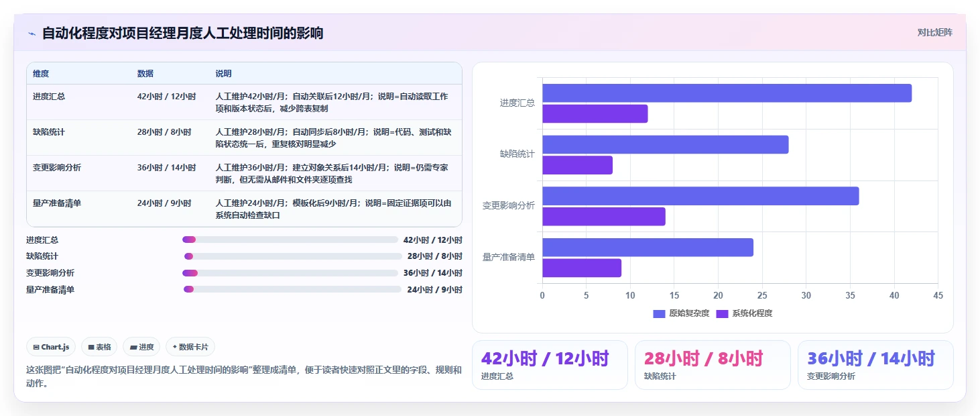Click the 缺陷统计 progress bar
980x416 pixels.
pyautogui.click(x=293, y=256)
